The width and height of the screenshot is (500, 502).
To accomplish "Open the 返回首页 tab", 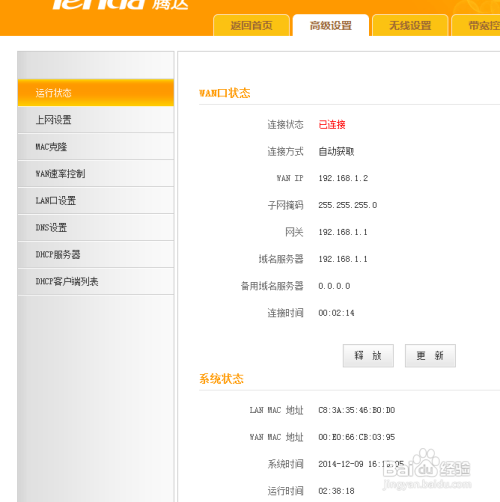I will (x=251, y=25).
